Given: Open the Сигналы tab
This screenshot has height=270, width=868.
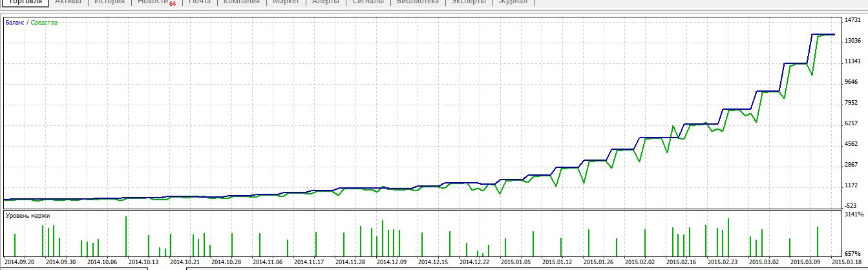Looking at the screenshot, I should [368, 2].
